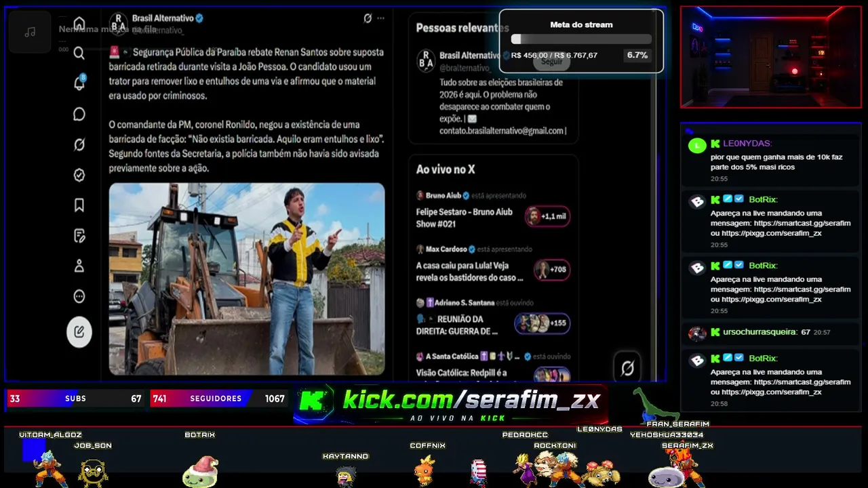Open Grok icon in the left sidebar
868x488 pixels.
[x=79, y=144]
